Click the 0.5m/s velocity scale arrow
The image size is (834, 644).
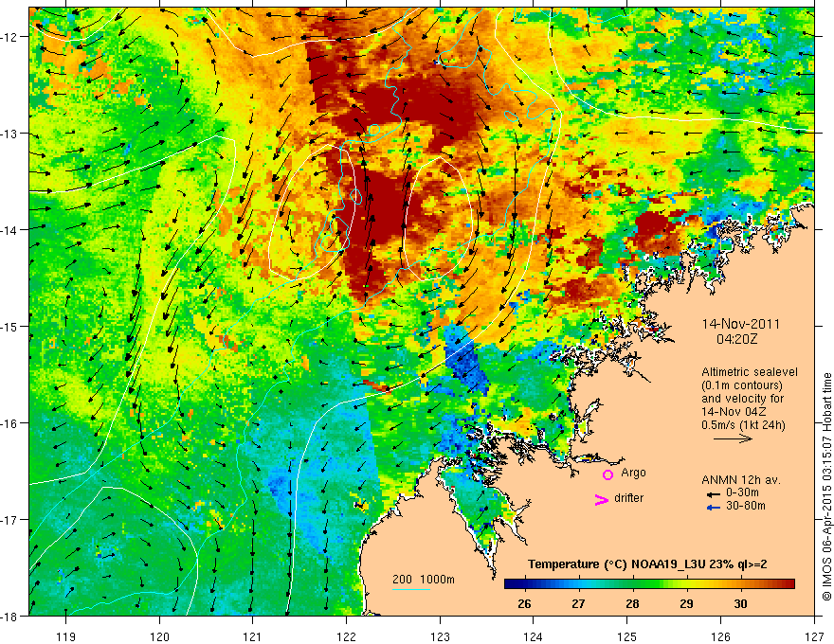[x=733, y=438]
